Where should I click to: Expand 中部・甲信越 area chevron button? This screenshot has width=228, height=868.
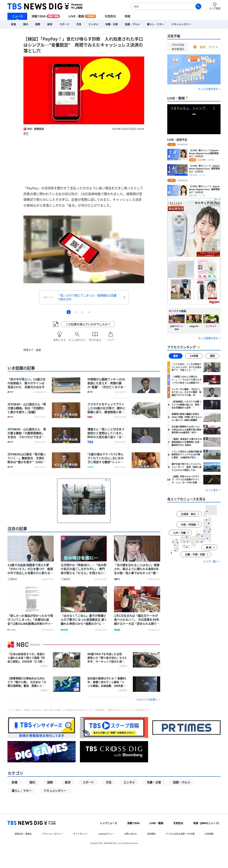coord(189,524)
